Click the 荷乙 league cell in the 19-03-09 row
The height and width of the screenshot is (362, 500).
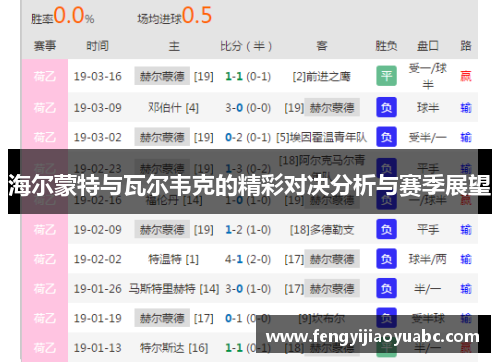click(x=45, y=108)
